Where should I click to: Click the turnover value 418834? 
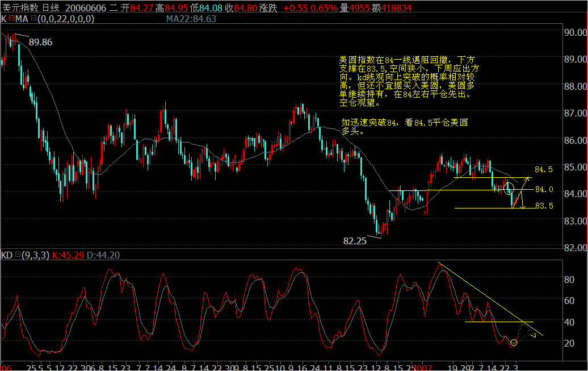point(396,7)
